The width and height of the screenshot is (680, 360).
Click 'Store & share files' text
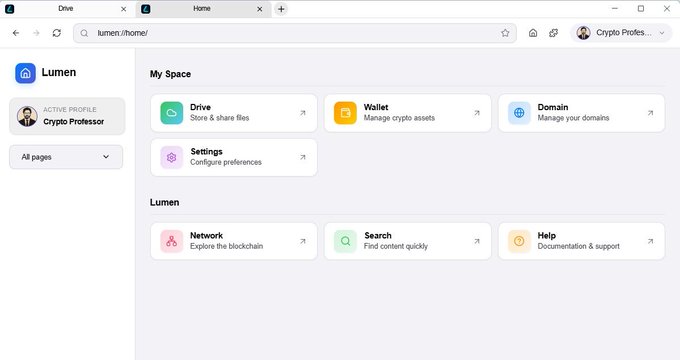point(219,118)
